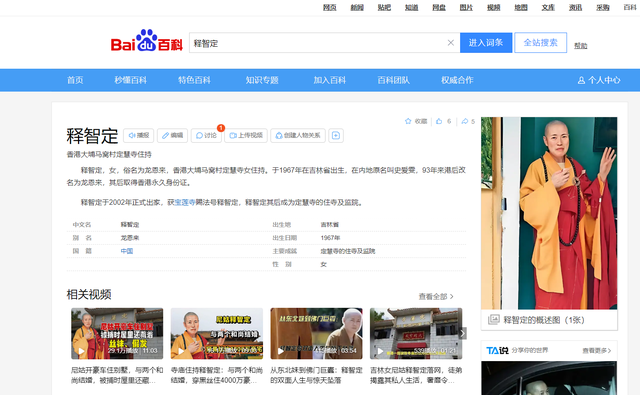Open the 网盘 link in top bar

tap(439, 7)
